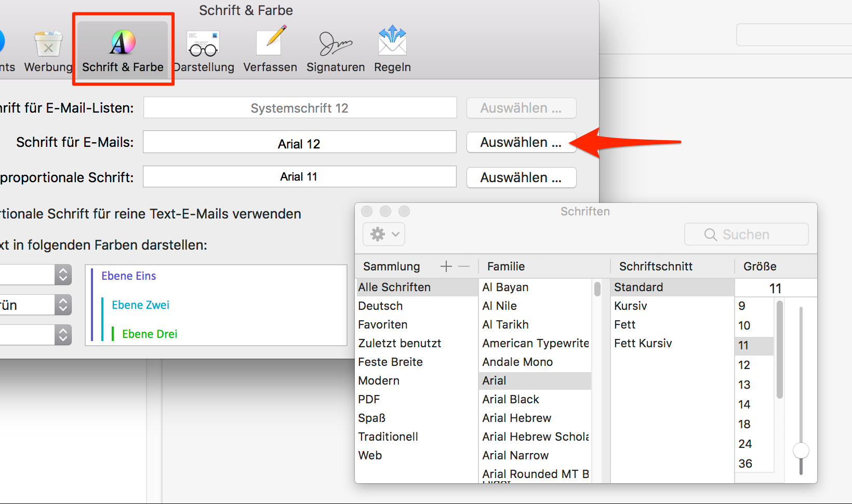The image size is (852, 504).
Task: Click the disabled Auswählen for E-Mail-Listen
Action: (x=521, y=108)
